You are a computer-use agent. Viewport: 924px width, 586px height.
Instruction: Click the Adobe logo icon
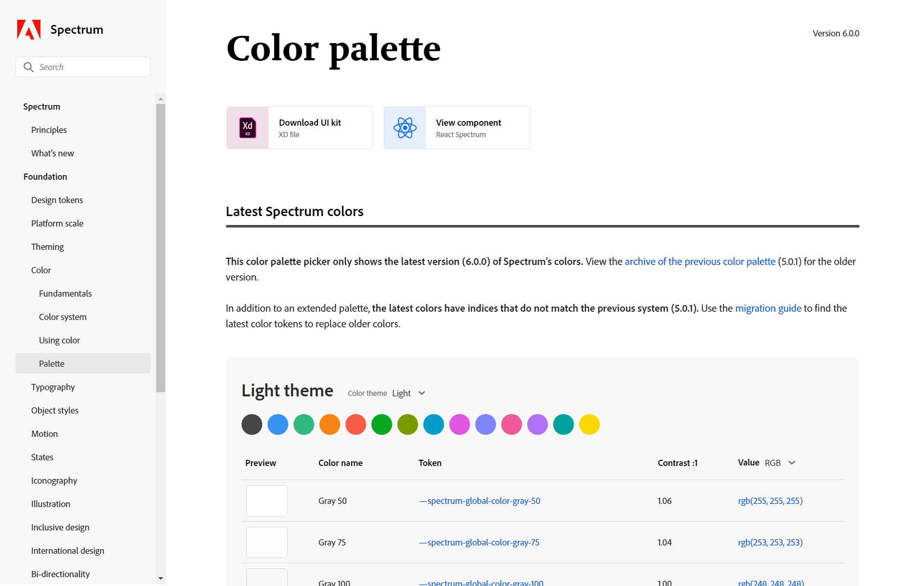(29, 30)
